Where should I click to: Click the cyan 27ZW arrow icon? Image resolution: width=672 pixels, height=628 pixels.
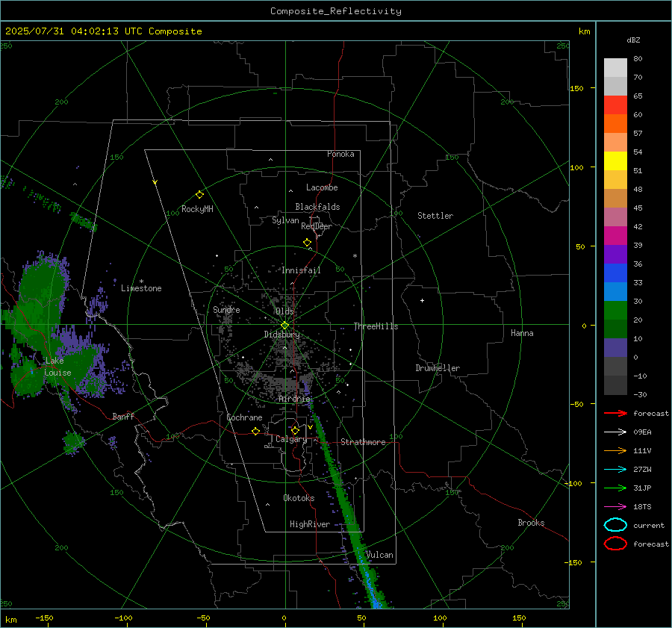pyautogui.click(x=615, y=470)
